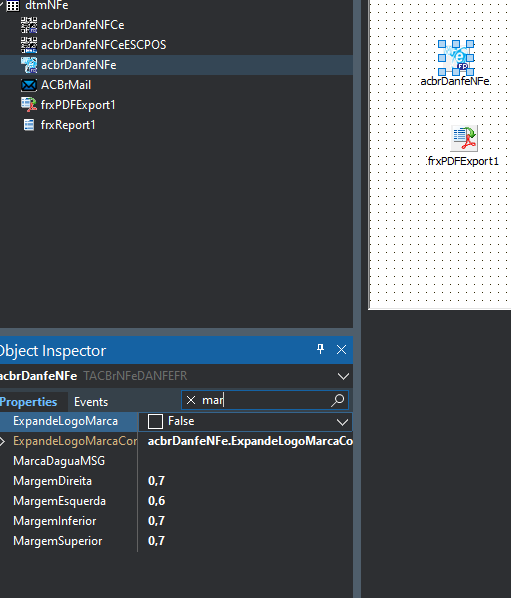Click the frxPDFExport1 caption on design surface

(x=463, y=161)
